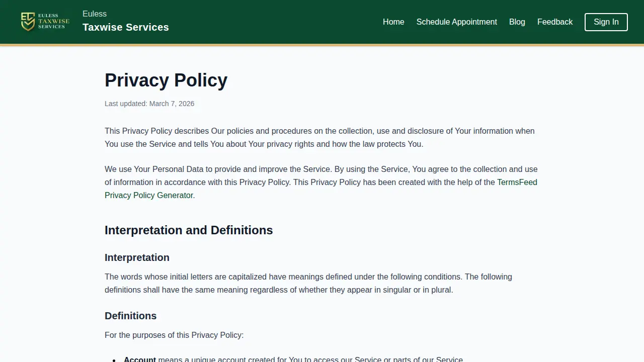Click 'For the purposes of this Privacy Policy:' line
The height and width of the screenshot is (362, 644).
(x=174, y=335)
